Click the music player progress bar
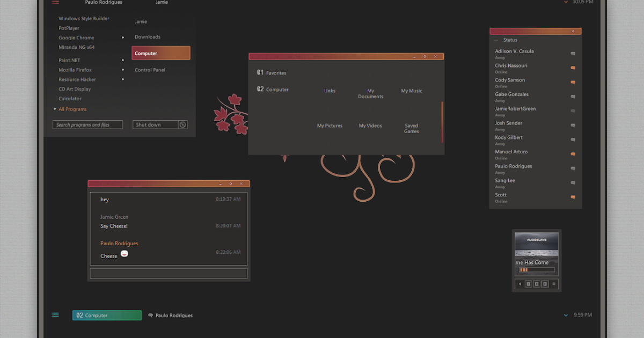The image size is (644, 338). 537,270
